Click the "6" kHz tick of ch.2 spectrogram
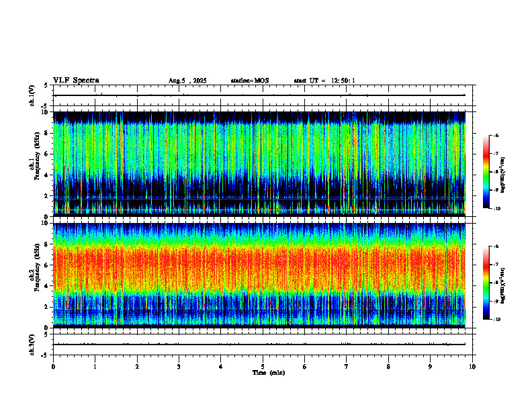532x411 pixels. [46, 265]
